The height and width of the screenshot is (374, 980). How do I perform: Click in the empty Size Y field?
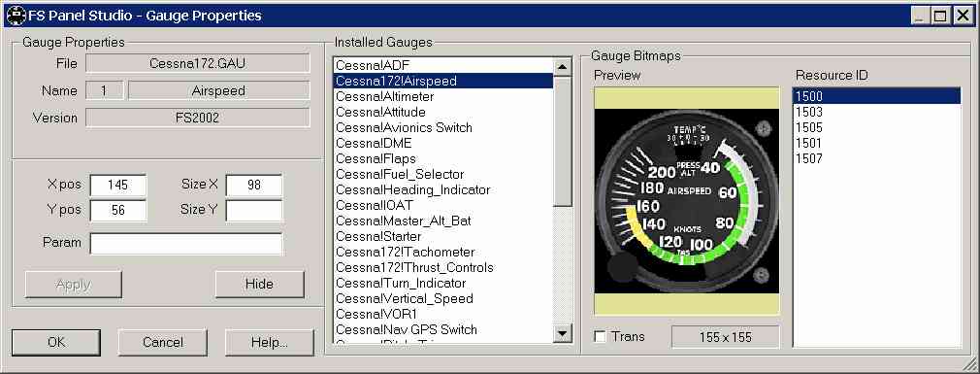(254, 211)
